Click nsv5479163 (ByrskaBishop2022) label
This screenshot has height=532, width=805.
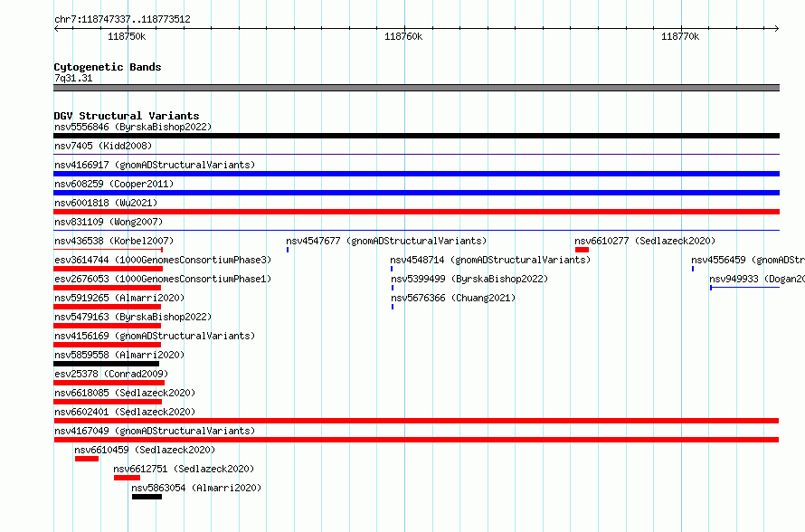click(133, 317)
